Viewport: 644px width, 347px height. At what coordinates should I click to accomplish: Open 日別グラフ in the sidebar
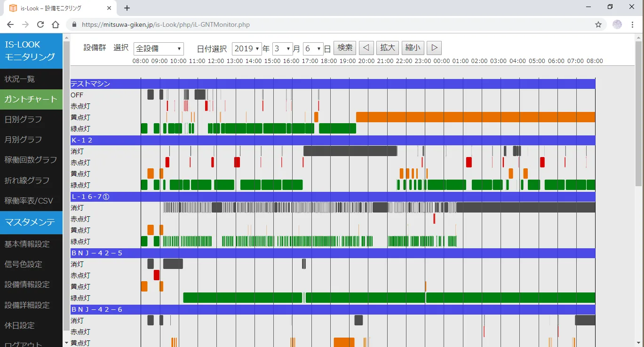pyautogui.click(x=31, y=119)
